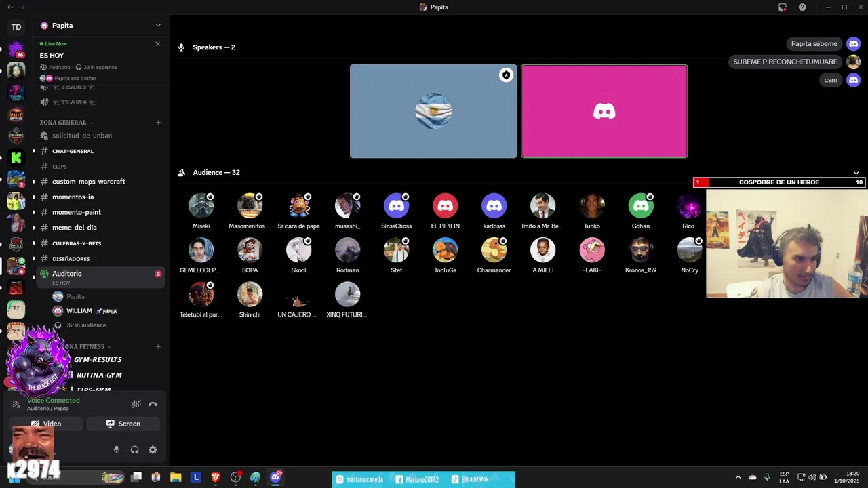Open the green Kick K server icon
This screenshot has width=868, height=488.
pyautogui.click(x=16, y=158)
